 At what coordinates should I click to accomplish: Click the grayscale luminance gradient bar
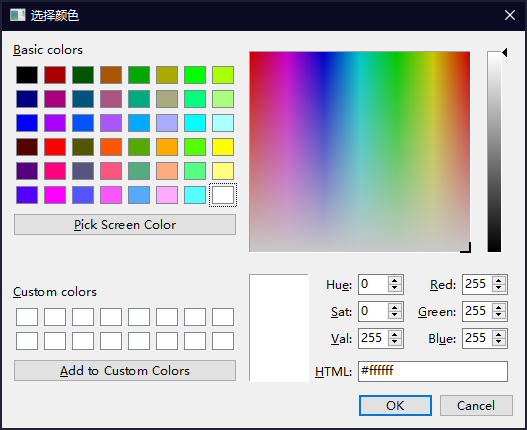(494, 151)
